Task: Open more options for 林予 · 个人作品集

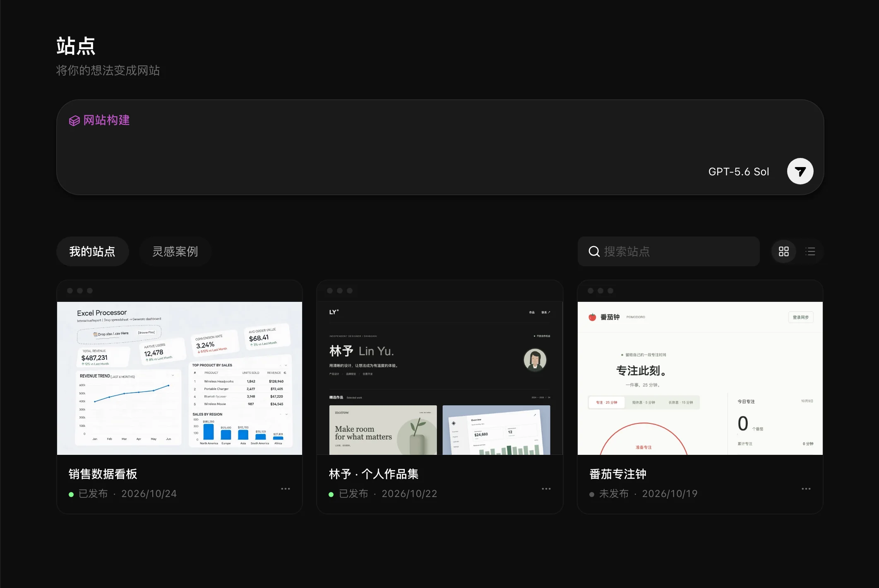Action: (x=546, y=489)
